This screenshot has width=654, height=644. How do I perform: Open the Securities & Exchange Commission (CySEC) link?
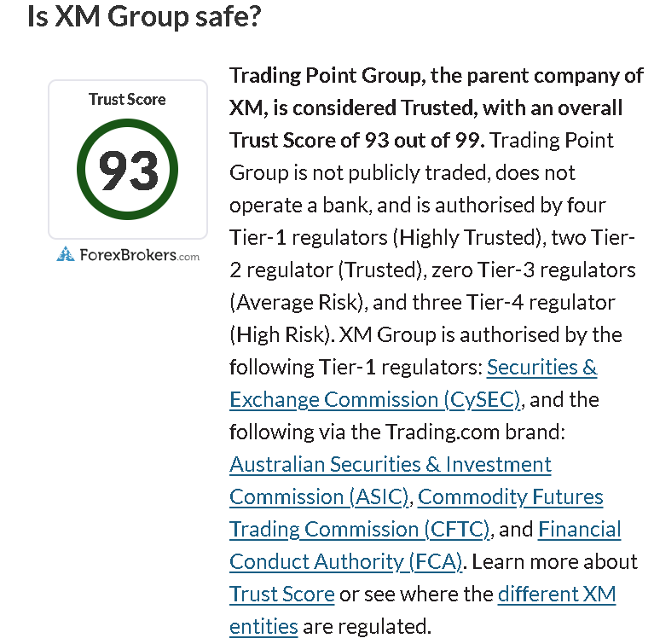(x=541, y=368)
